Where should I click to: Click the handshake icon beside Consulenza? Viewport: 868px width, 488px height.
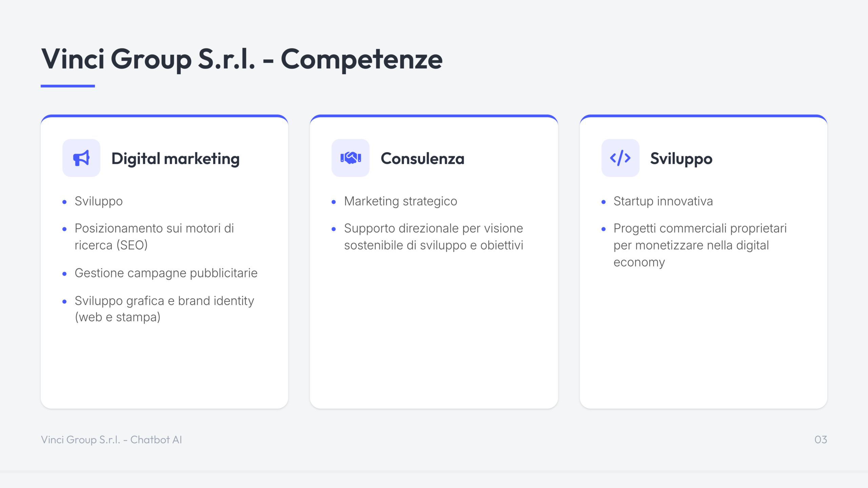tap(351, 158)
